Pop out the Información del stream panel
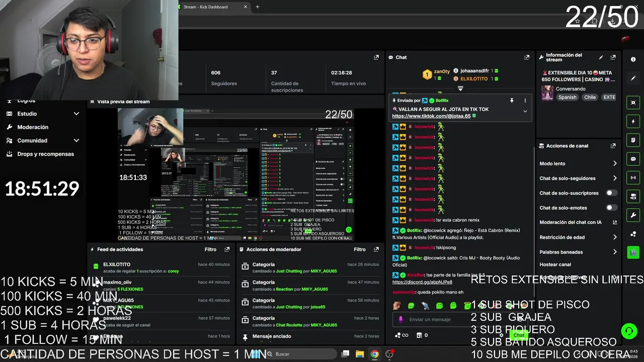644x362 pixels. click(613, 57)
